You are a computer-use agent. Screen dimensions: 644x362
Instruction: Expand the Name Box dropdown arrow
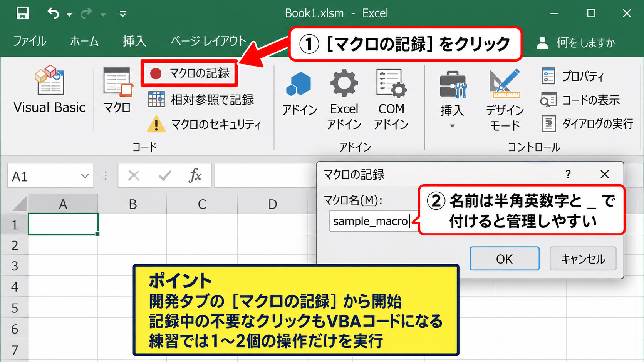coord(85,176)
